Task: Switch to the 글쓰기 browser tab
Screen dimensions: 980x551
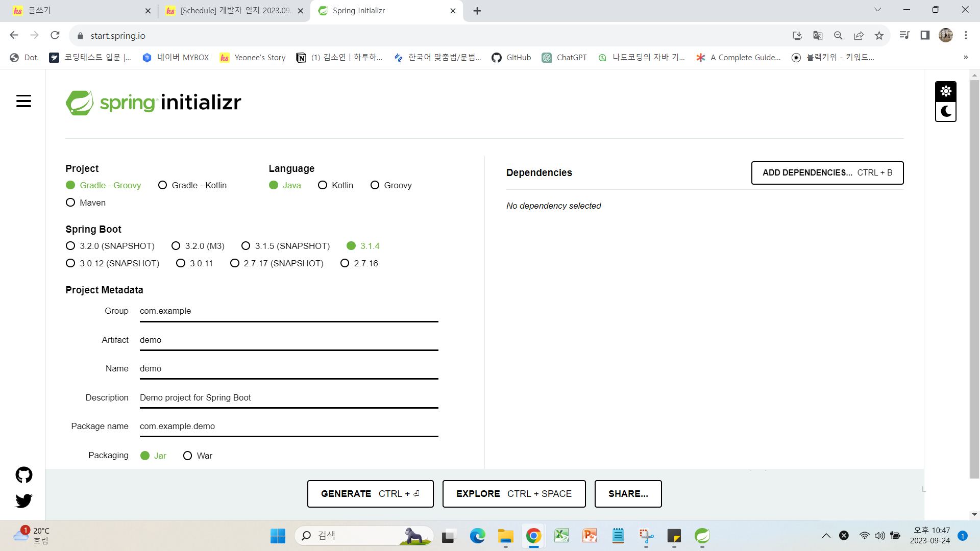Action: point(82,11)
